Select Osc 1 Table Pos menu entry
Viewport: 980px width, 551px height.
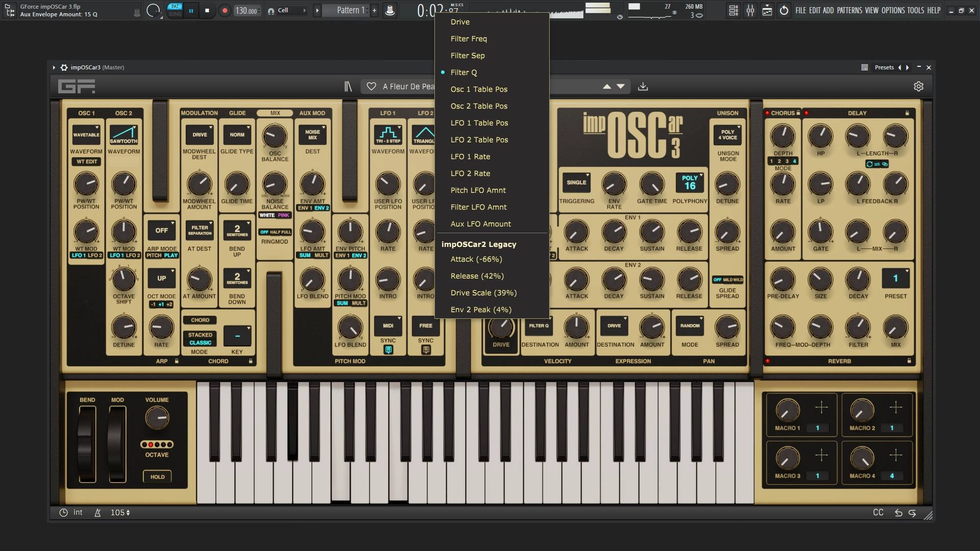click(492, 89)
